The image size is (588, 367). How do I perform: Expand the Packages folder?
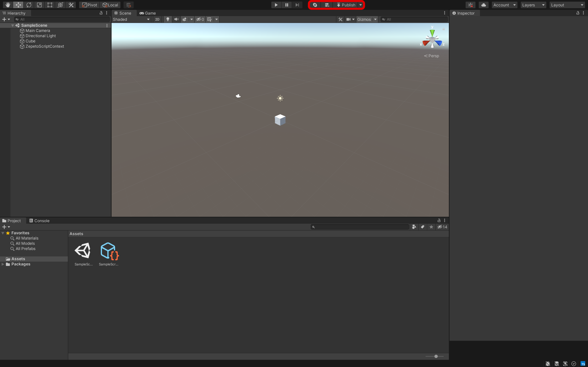3,264
